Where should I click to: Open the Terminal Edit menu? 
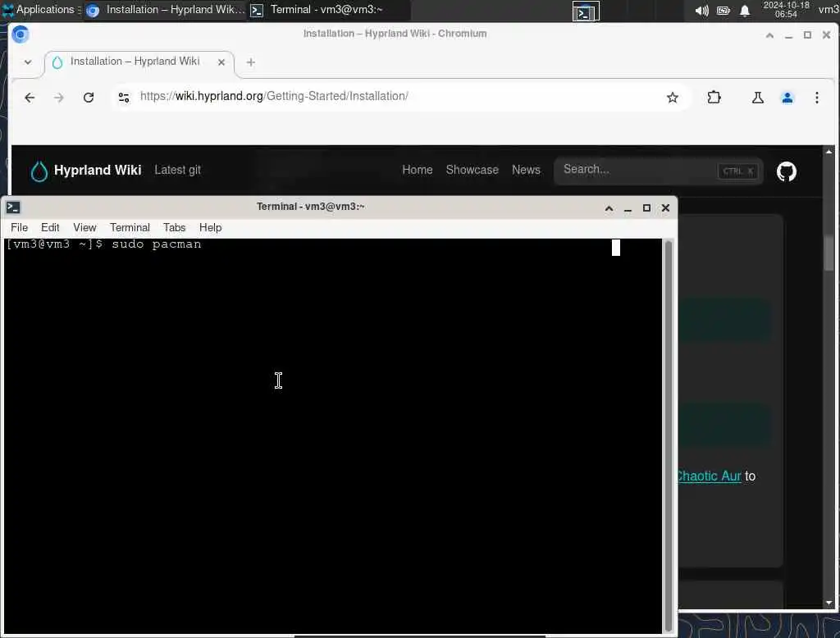click(50, 228)
